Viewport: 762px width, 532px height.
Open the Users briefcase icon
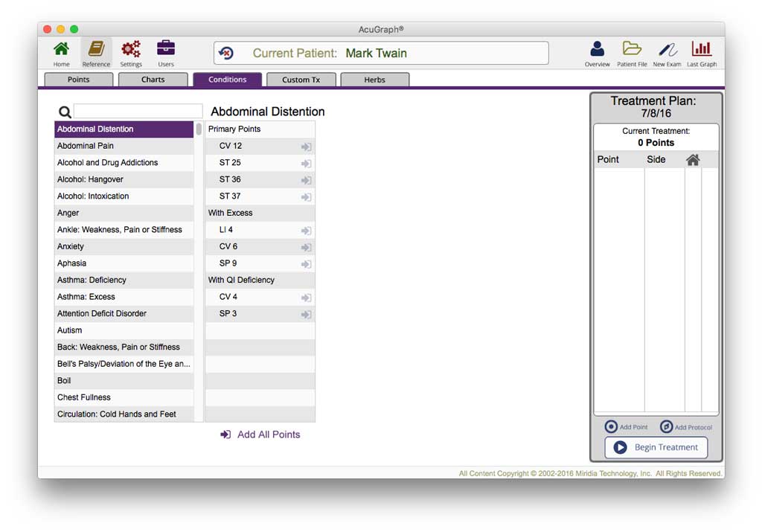(166, 48)
